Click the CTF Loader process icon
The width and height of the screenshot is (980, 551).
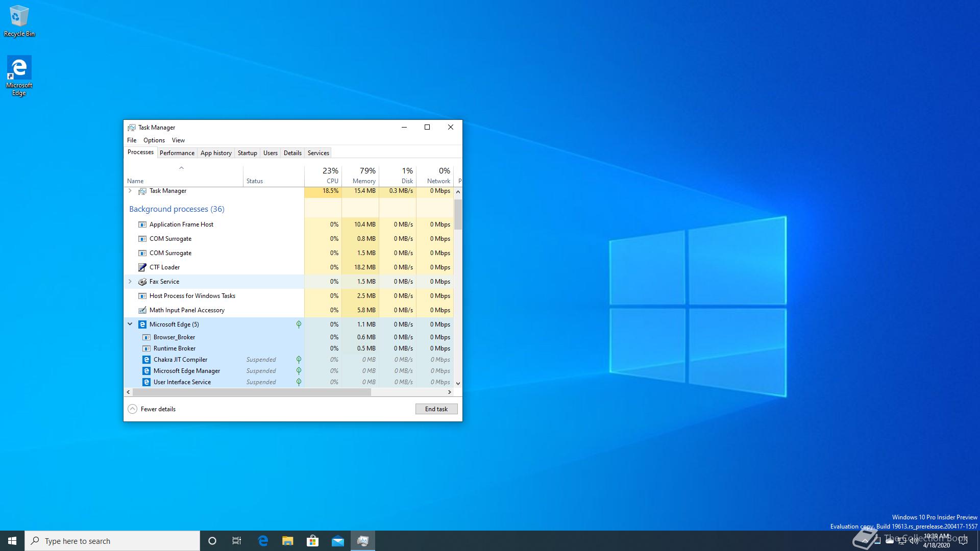[x=142, y=267]
